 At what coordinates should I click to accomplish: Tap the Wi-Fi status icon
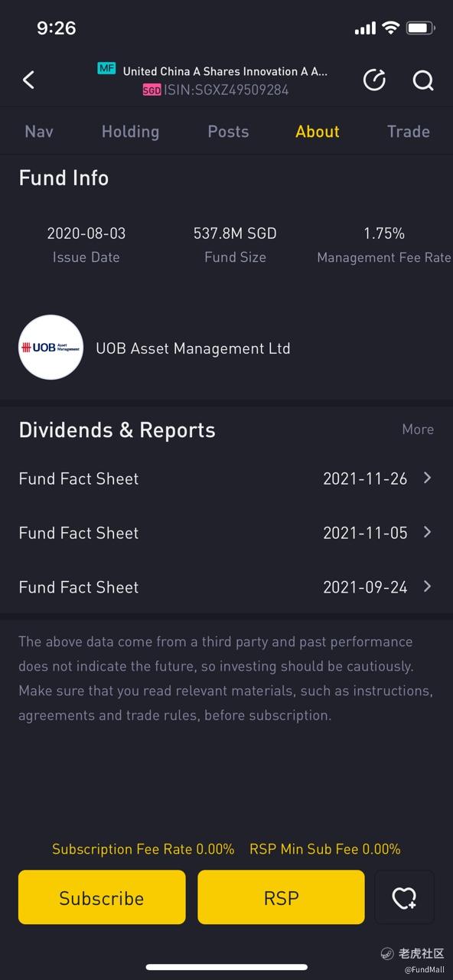coord(391,28)
